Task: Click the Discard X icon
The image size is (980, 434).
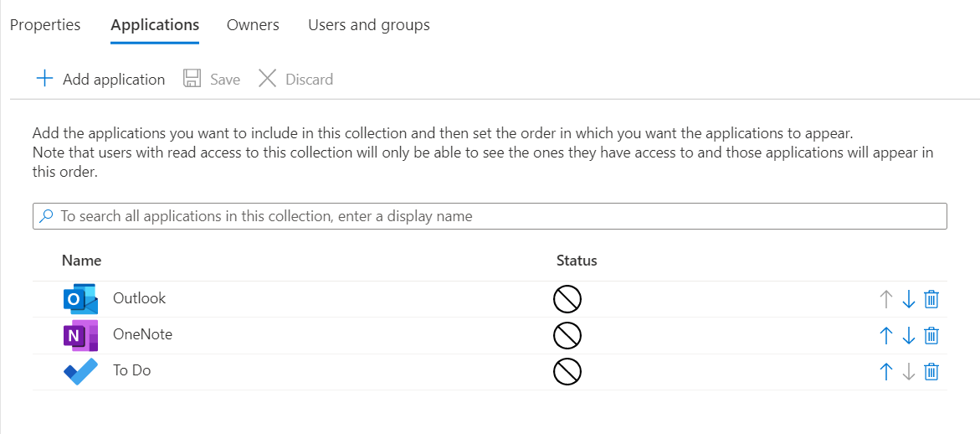Action: pos(268,80)
